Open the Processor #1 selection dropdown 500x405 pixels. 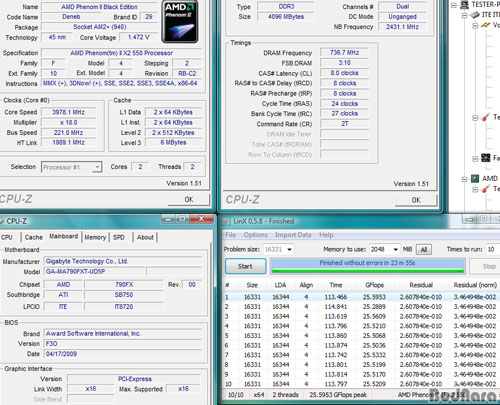[97, 167]
